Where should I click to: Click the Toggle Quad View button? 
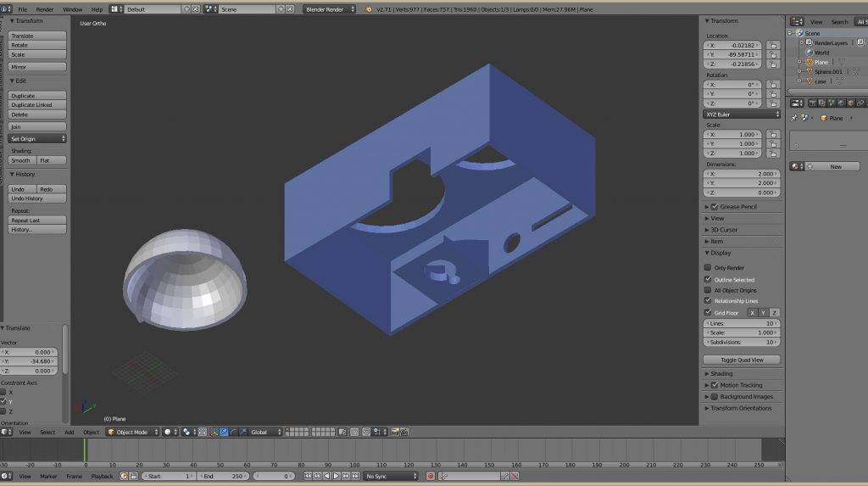741,360
